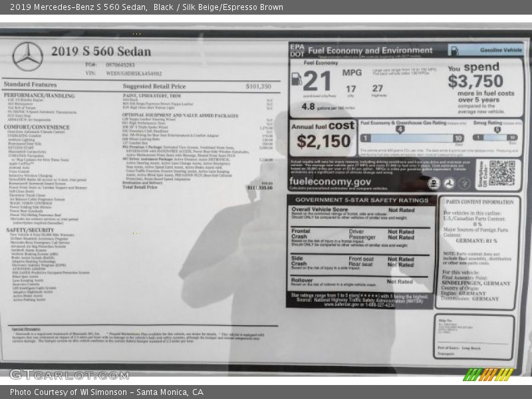Click the 2019 S 560 Sedan title
Screen dimensions: 532x399
coord(101,51)
